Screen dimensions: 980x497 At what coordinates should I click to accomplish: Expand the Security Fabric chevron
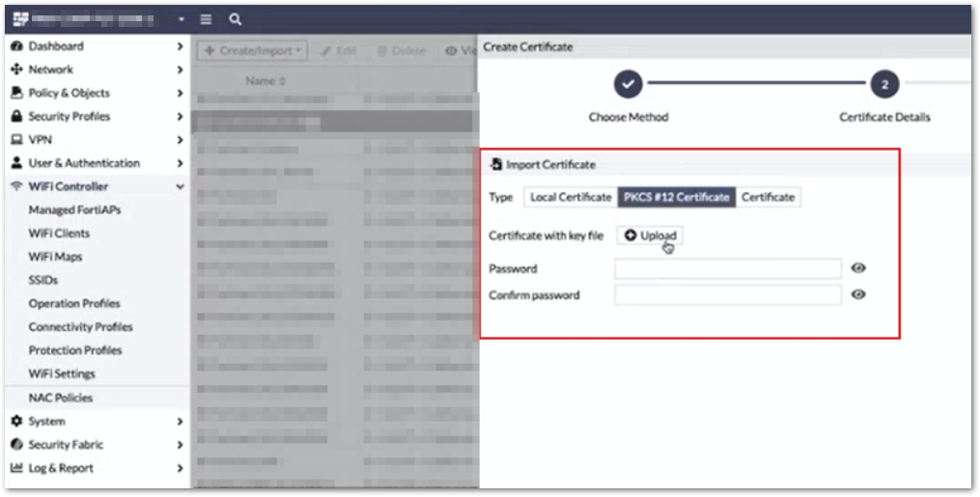180,445
